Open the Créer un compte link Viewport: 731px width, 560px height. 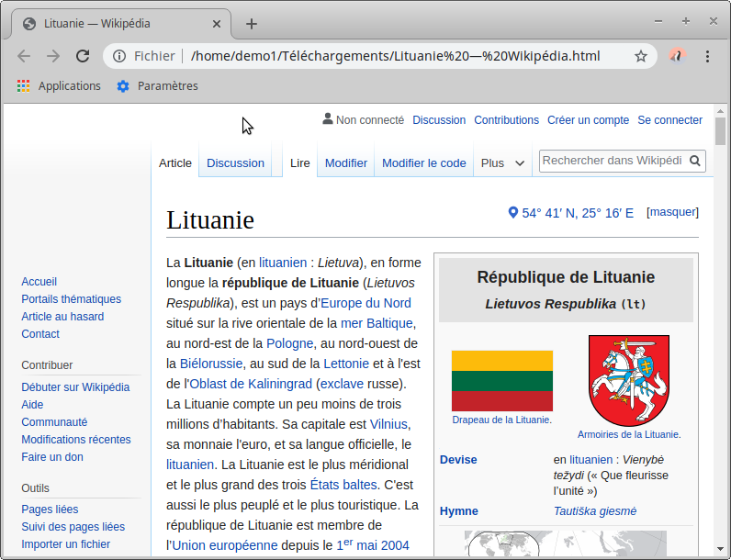pyautogui.click(x=588, y=120)
